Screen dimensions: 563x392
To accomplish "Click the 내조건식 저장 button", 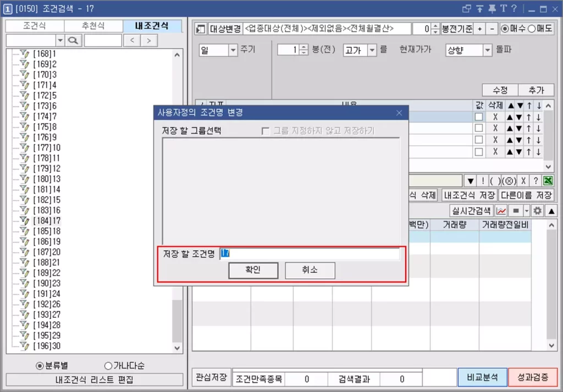I will click(470, 195).
